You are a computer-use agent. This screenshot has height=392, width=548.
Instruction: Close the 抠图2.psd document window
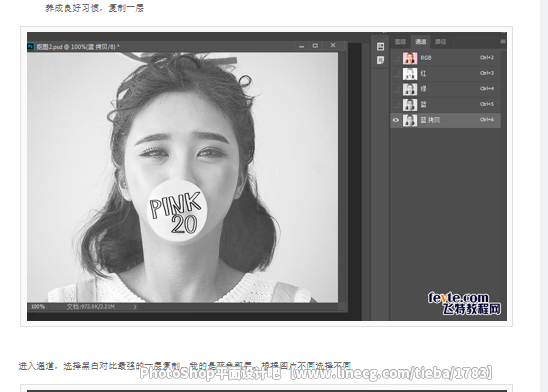pos(333,45)
